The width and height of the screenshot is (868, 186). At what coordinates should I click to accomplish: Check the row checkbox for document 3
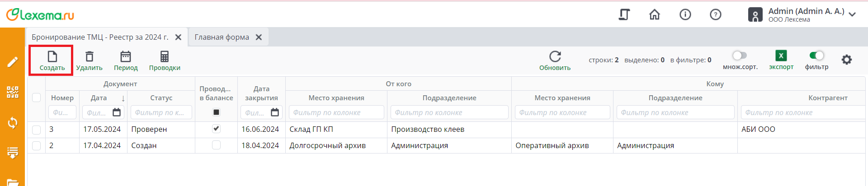pyautogui.click(x=37, y=130)
